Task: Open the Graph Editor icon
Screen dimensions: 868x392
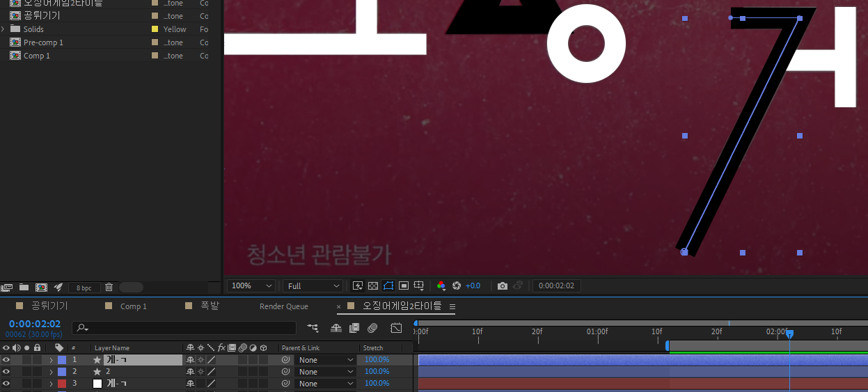Action: [x=396, y=327]
